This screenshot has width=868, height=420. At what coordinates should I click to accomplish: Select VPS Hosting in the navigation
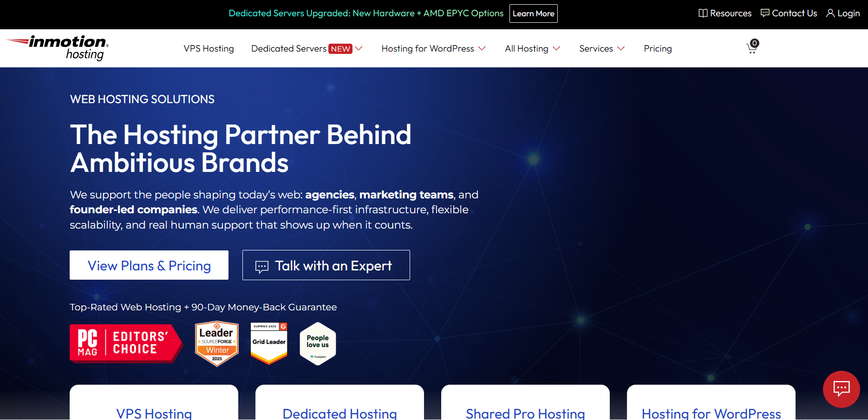[209, 48]
